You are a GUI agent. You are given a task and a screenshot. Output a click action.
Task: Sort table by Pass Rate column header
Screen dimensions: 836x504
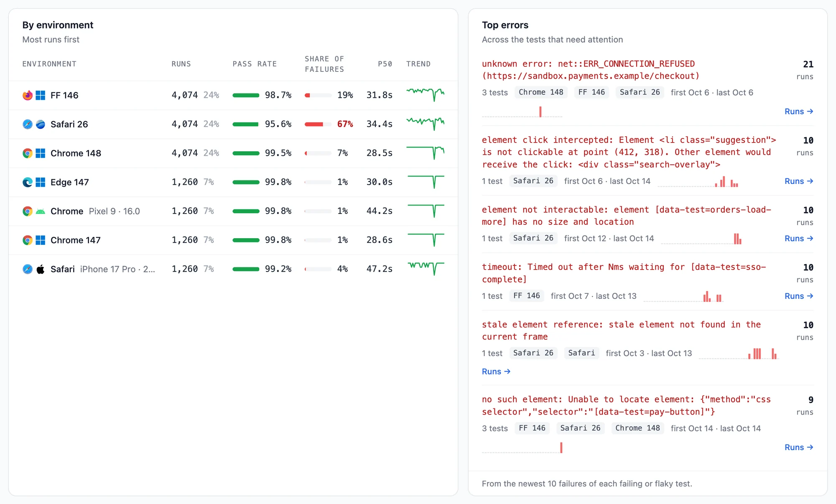[255, 64]
